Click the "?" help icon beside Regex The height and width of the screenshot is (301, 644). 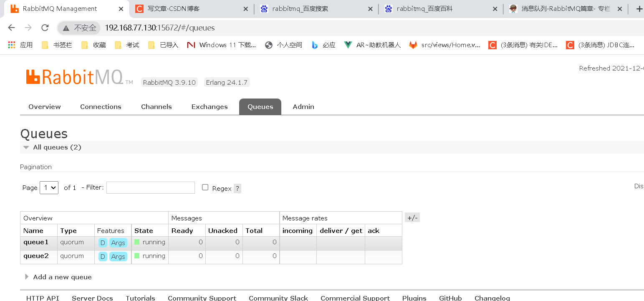tap(237, 188)
